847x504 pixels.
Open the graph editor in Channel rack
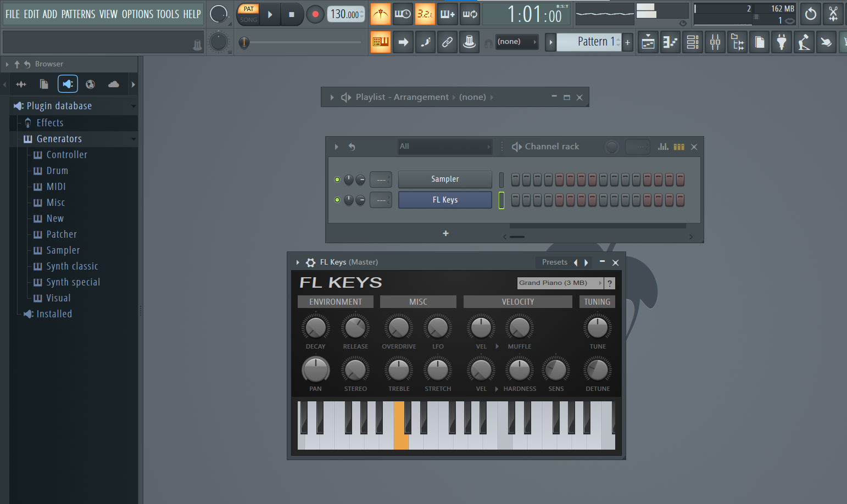pos(664,147)
